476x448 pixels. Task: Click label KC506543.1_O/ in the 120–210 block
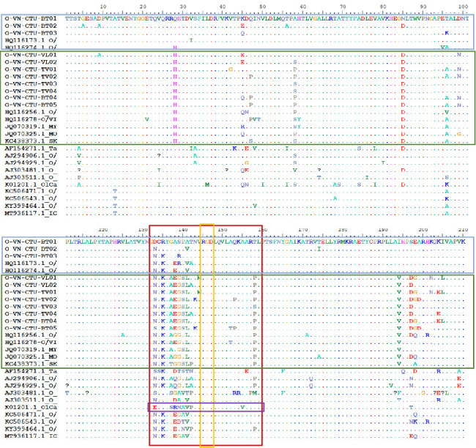(x=31, y=422)
